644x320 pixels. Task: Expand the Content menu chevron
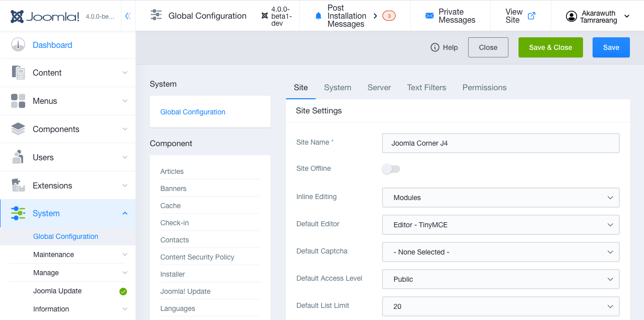click(x=125, y=73)
